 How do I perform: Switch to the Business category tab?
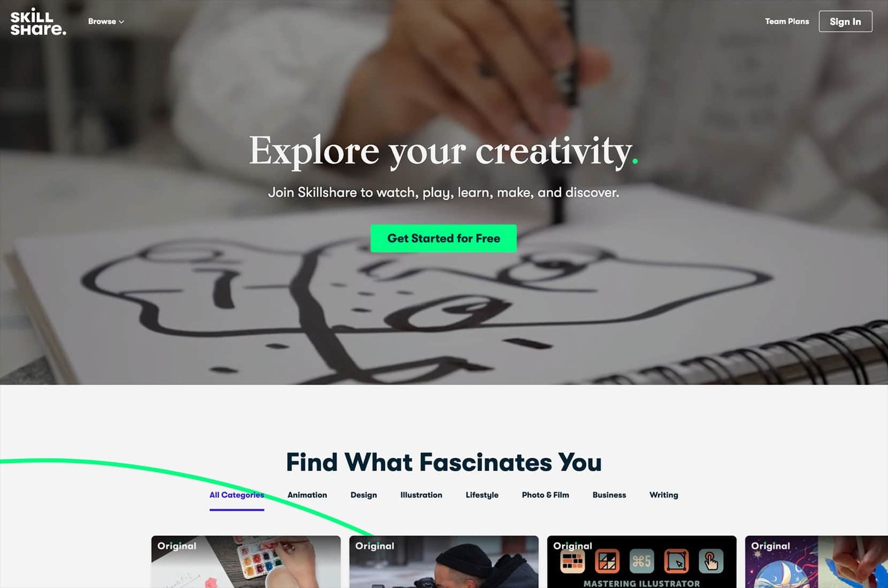pos(609,495)
